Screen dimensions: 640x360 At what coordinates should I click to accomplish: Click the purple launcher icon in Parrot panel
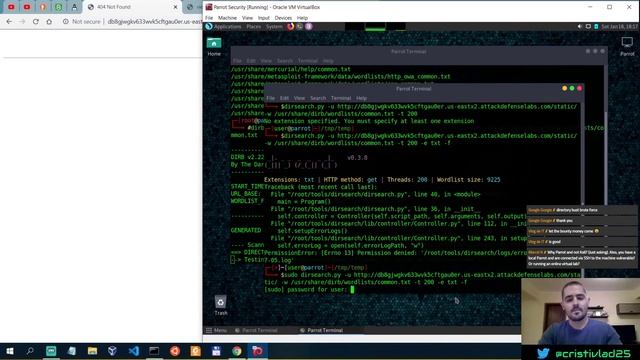(309, 27)
